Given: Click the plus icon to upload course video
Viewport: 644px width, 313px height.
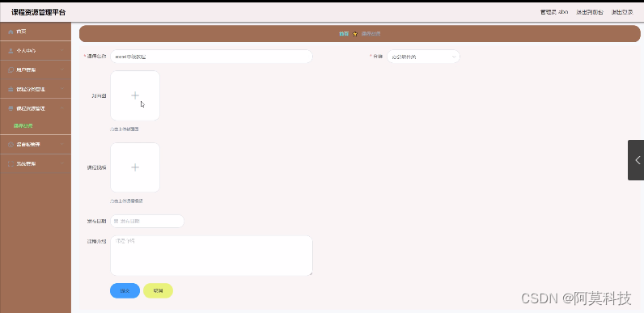Looking at the screenshot, I should (x=135, y=167).
